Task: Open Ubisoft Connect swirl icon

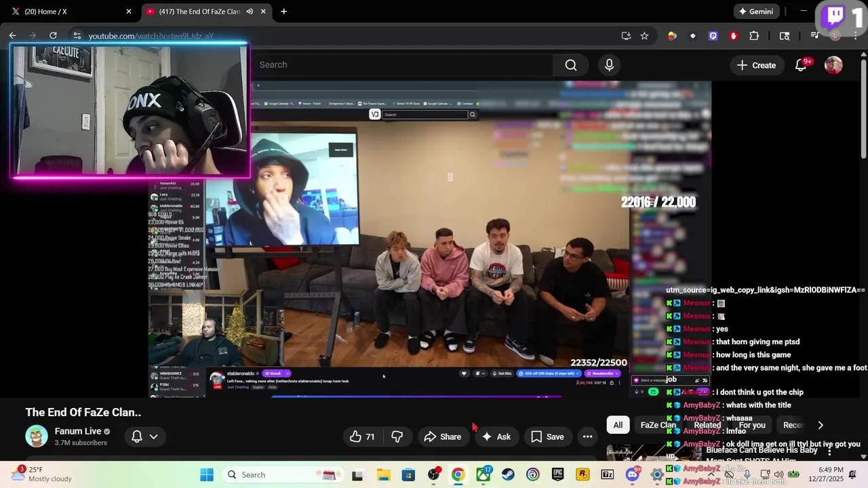Action: coord(533,475)
